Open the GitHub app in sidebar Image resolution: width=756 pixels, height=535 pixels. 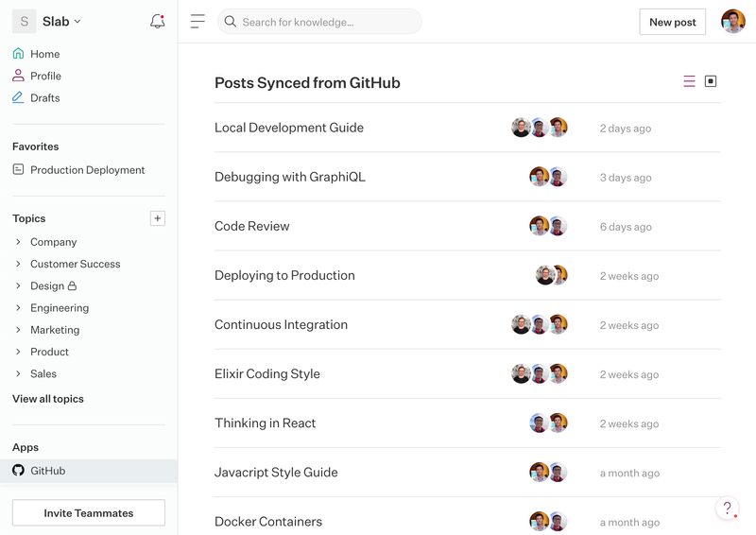point(47,470)
